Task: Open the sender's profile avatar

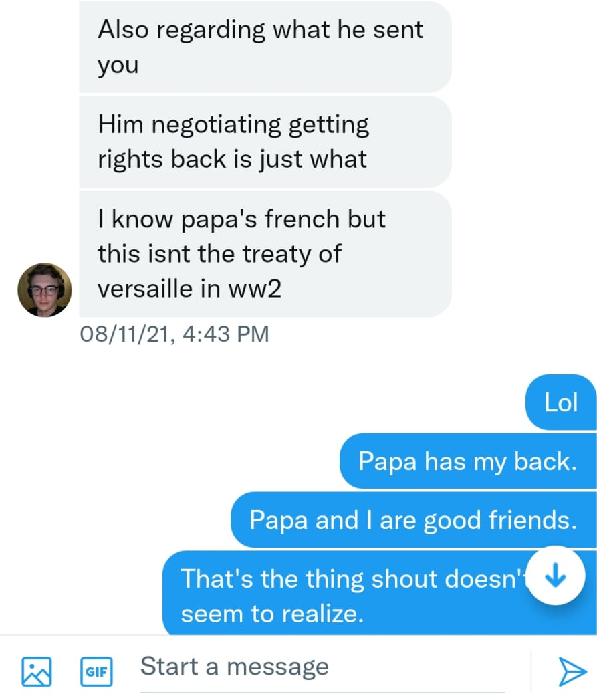Action: click(x=44, y=289)
